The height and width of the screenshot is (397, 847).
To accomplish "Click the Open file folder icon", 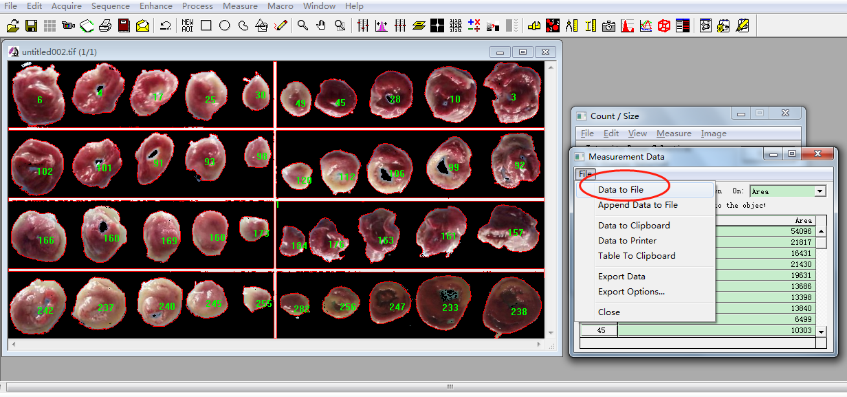I will click(13, 25).
